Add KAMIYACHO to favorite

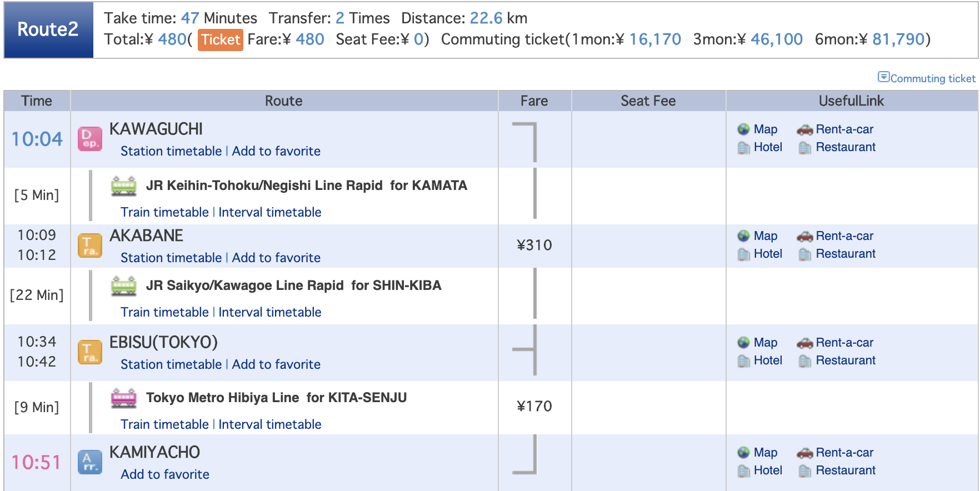[x=165, y=474]
